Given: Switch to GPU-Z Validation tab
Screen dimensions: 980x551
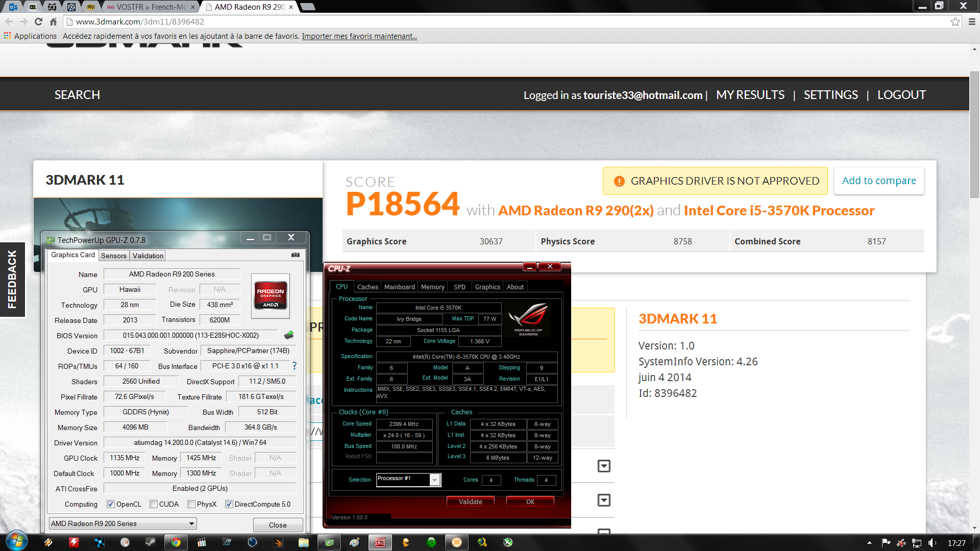Looking at the screenshot, I should coord(148,256).
